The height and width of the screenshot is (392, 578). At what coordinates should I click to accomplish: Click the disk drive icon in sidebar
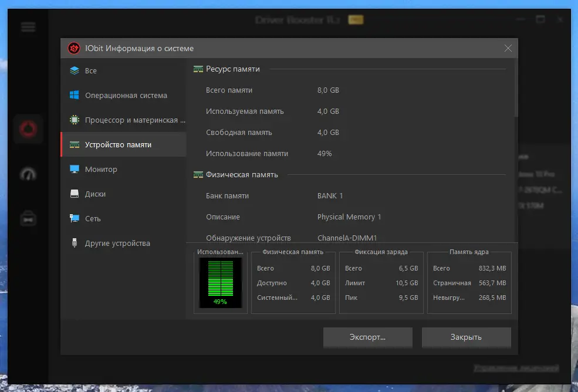click(x=75, y=194)
